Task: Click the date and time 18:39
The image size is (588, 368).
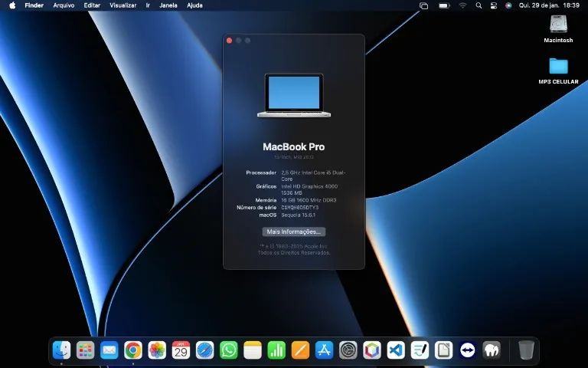Action: 550,5
